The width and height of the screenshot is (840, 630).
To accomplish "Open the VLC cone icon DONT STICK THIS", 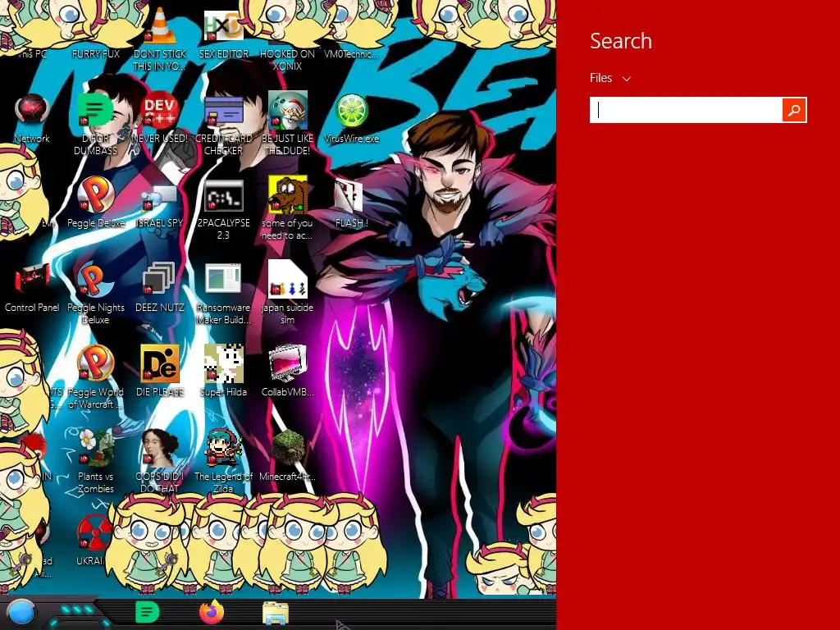I will click(160, 25).
